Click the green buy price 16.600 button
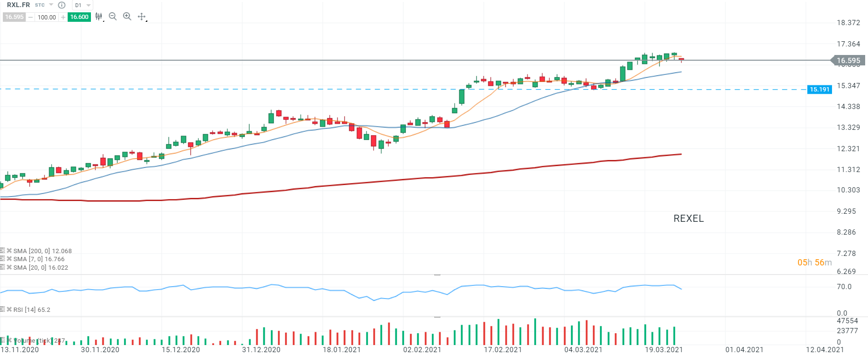The image size is (868, 355). 79,17
